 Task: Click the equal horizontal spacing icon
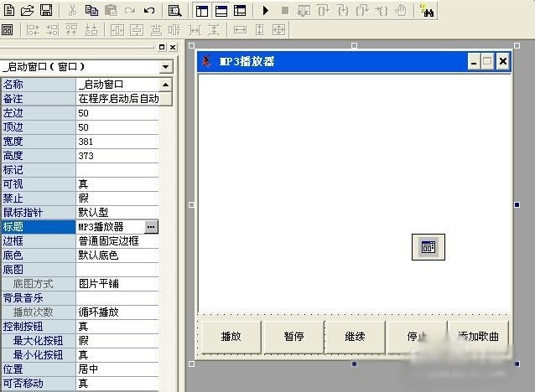pyautogui.click(x=195, y=30)
